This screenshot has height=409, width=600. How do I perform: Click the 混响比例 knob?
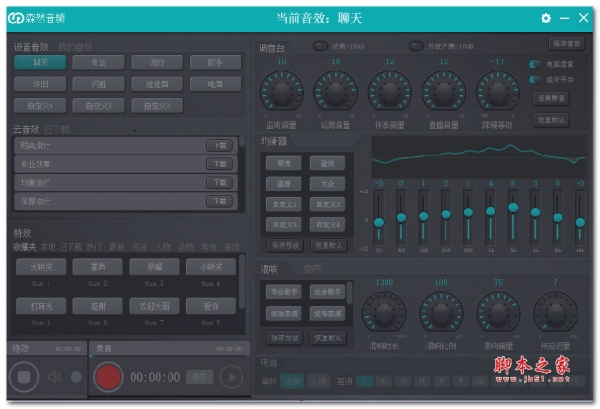(x=441, y=313)
